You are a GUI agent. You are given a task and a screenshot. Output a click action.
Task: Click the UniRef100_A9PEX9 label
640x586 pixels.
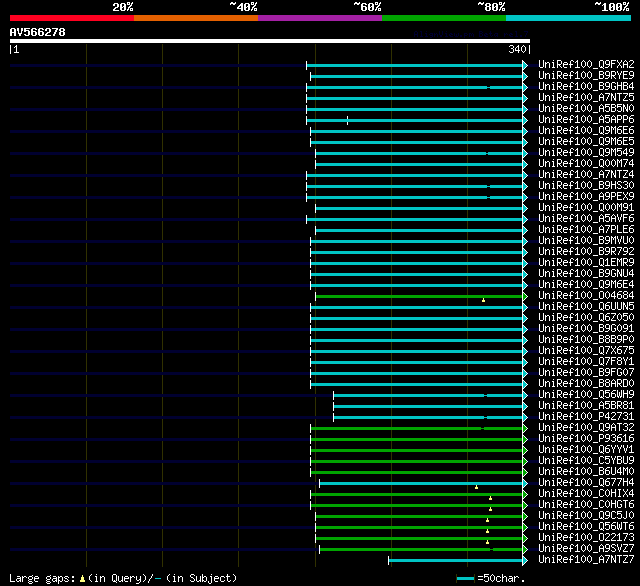586,197
